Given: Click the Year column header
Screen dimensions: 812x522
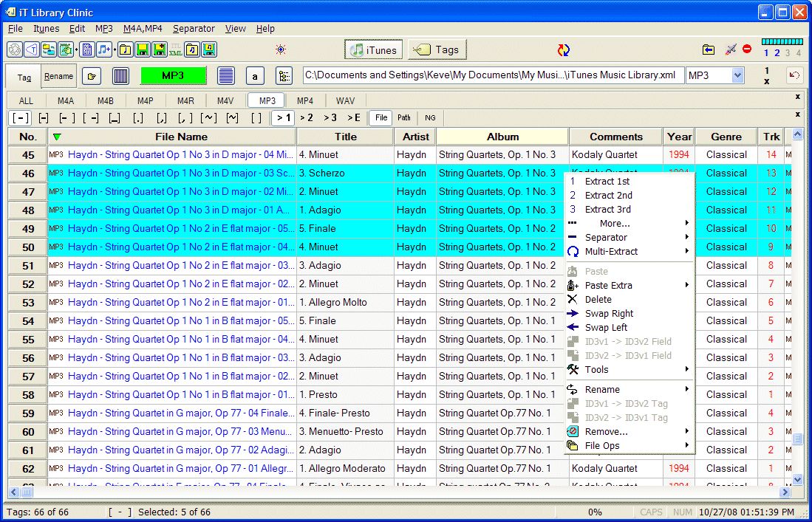Looking at the screenshot, I should pos(679,137).
